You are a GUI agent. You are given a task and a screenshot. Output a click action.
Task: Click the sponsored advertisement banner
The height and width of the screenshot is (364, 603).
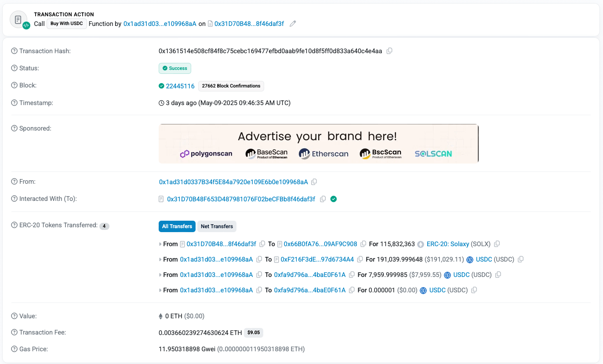point(319,143)
